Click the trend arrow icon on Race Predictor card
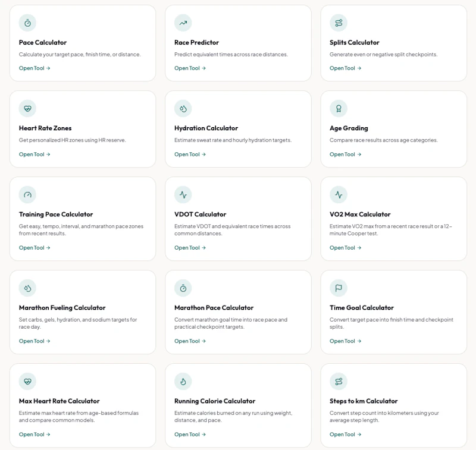 tap(183, 23)
